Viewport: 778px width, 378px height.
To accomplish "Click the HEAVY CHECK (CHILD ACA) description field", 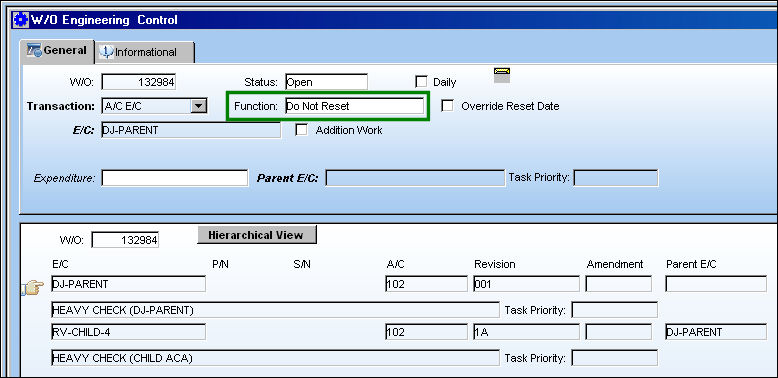I will 275,358.
